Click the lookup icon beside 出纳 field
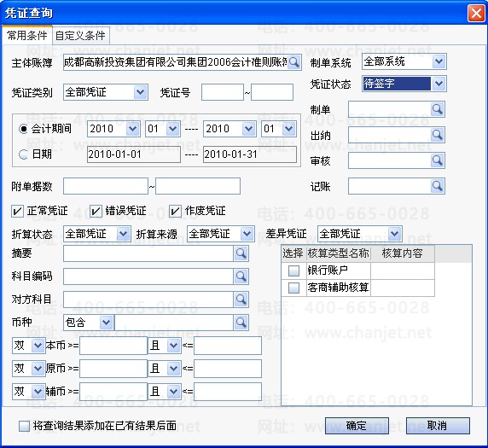488x448 pixels. point(438,135)
